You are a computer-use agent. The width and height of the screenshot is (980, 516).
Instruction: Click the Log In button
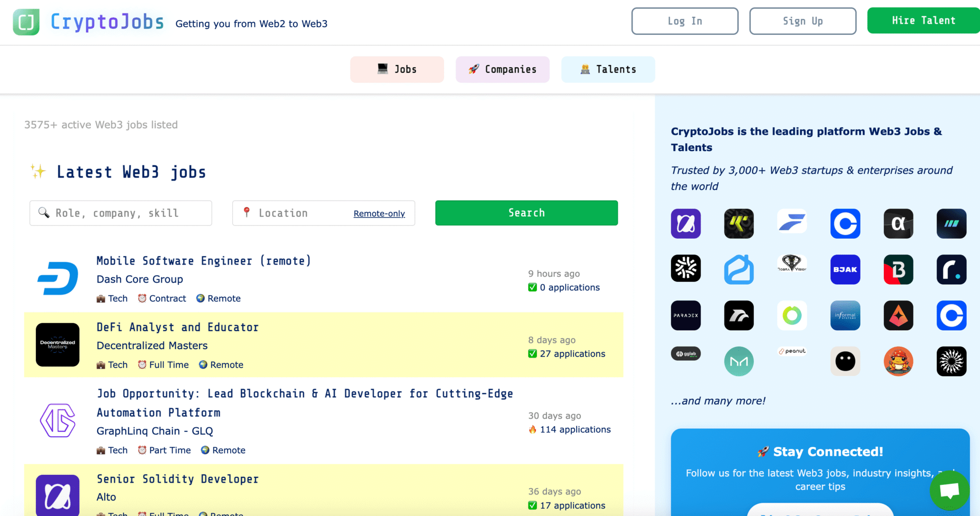tap(685, 21)
